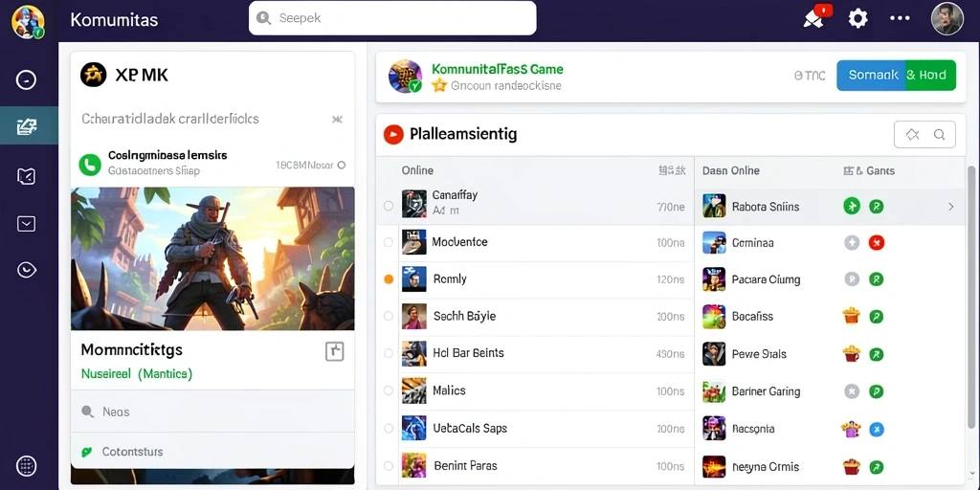Open the user profile avatar at top right
The height and width of the screenshot is (490, 980).
point(947,18)
